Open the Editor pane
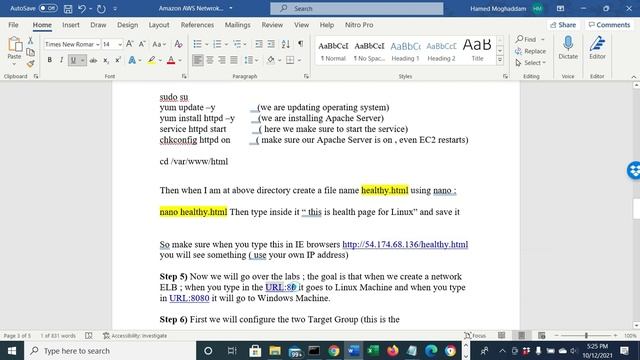640x360 pixels. click(x=597, y=48)
